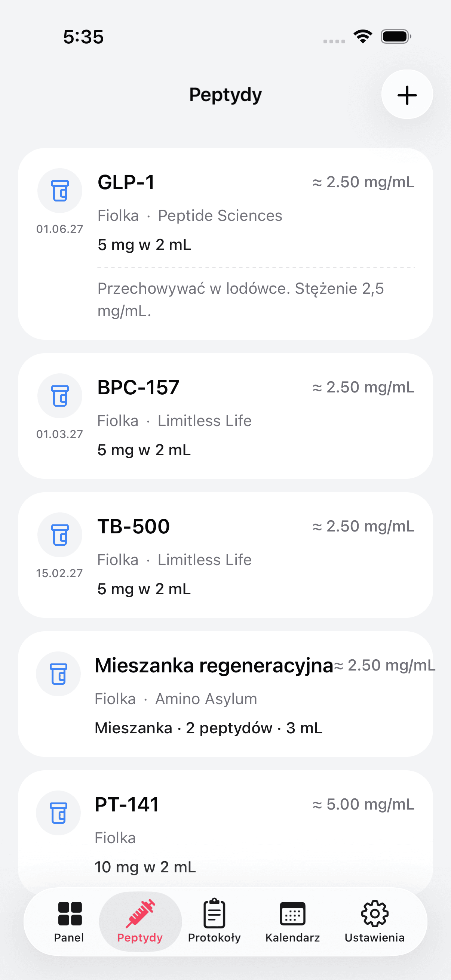Select the Peptydy syringe tab
Screen dimensions: 451x980
140,921
